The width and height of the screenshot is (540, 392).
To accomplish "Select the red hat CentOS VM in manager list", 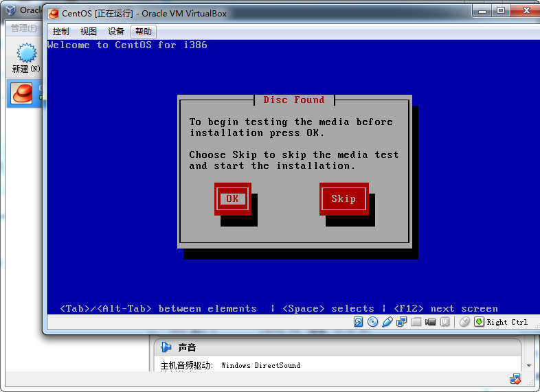I will [23, 93].
